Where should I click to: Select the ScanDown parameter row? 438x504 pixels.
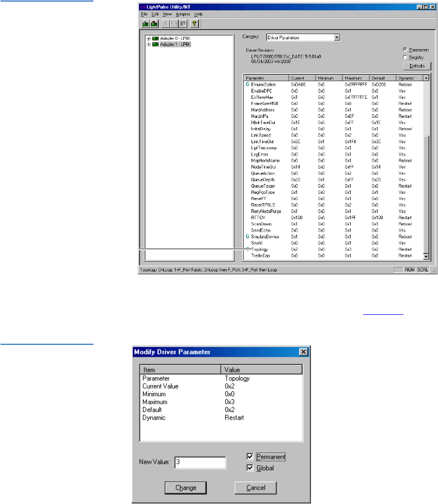coord(333,224)
